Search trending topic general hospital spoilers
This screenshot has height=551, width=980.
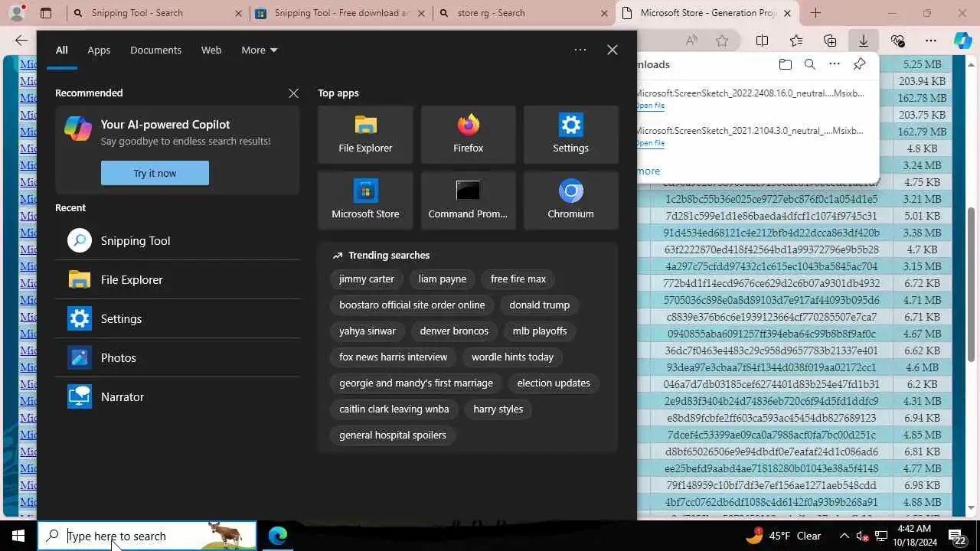[x=393, y=435]
